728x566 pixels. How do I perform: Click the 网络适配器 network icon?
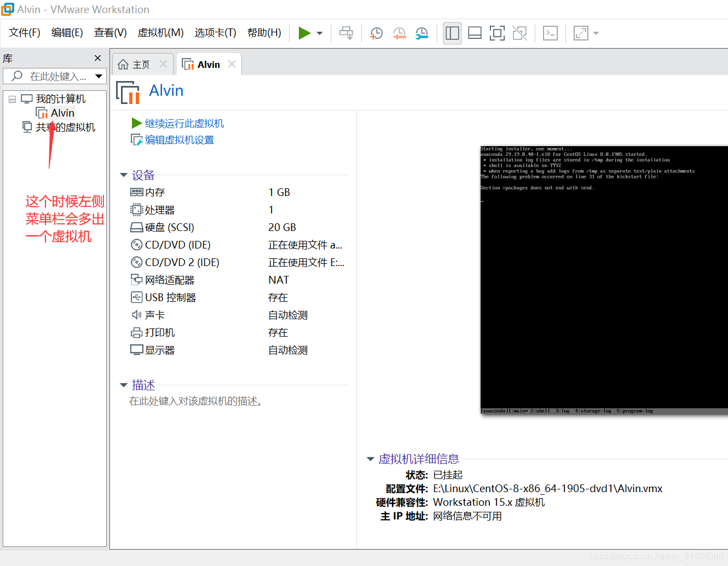136,280
